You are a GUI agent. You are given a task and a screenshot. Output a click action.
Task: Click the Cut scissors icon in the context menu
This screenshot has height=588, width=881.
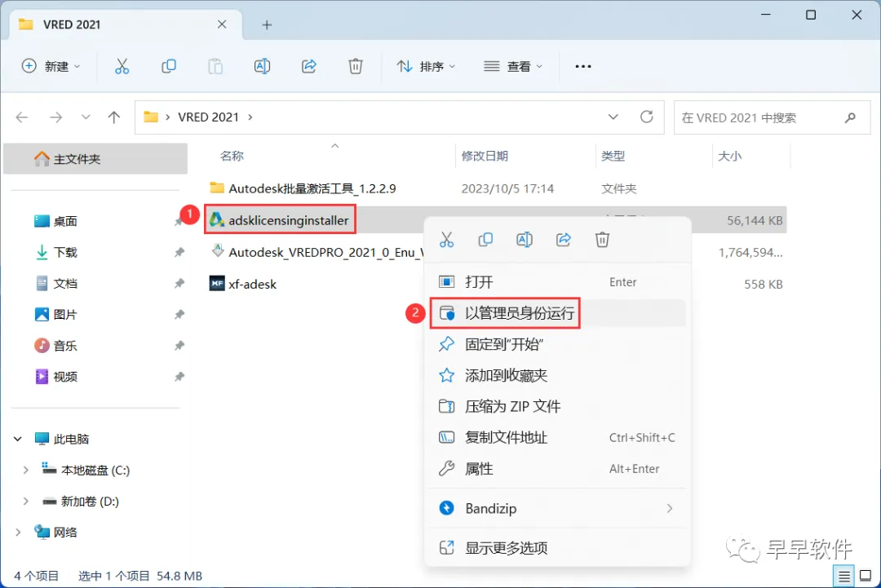[x=447, y=240]
